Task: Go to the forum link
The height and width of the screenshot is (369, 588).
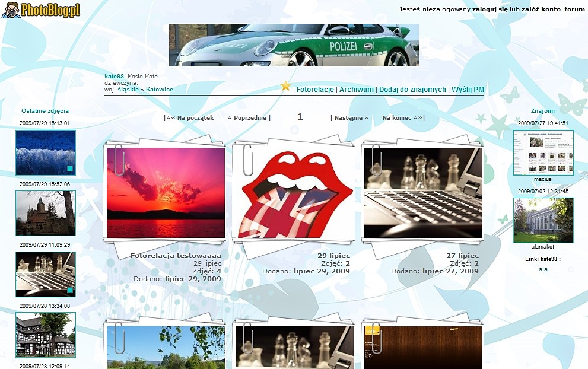Action: (574, 9)
